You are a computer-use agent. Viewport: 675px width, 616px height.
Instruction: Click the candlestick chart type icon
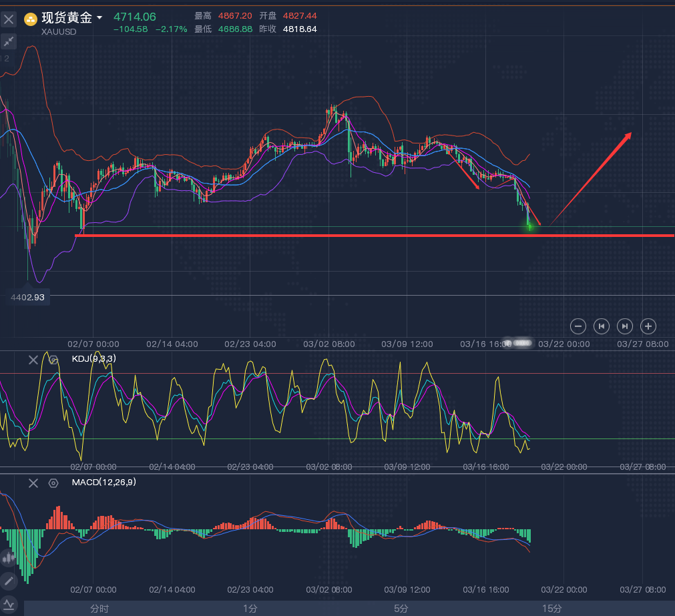tap(9, 557)
